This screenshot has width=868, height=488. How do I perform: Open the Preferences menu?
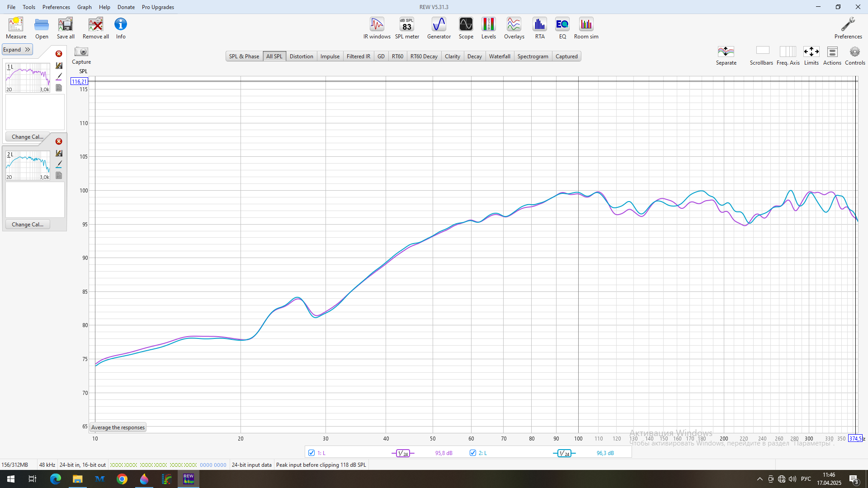tap(56, 7)
